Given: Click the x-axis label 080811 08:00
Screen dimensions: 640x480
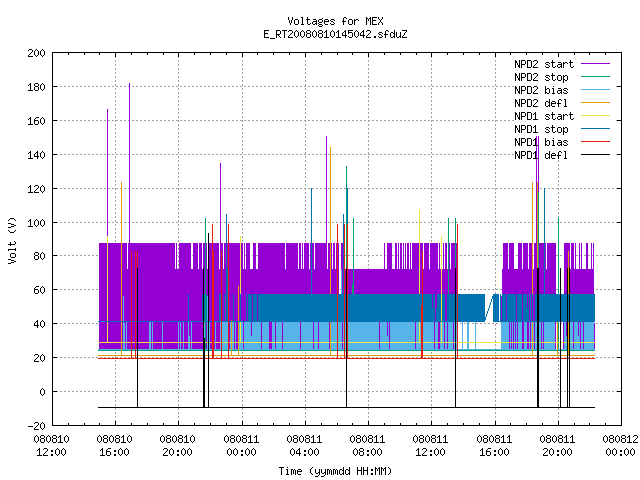Looking at the screenshot, I should (367, 446).
